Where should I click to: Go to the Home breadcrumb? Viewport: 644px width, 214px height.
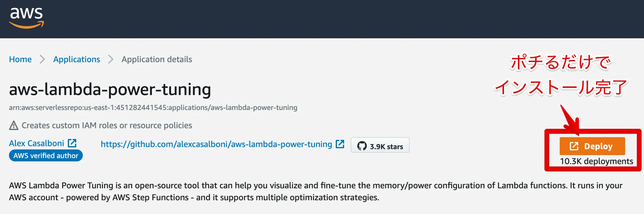click(20, 59)
